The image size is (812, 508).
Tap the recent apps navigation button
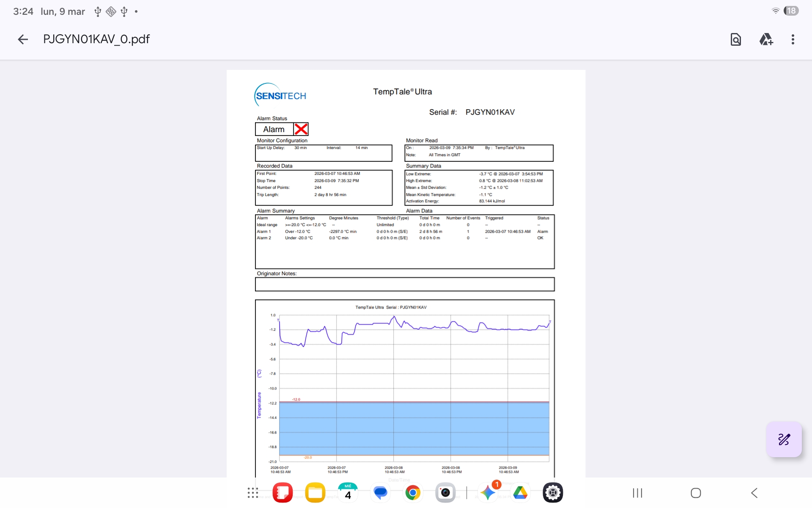637,493
